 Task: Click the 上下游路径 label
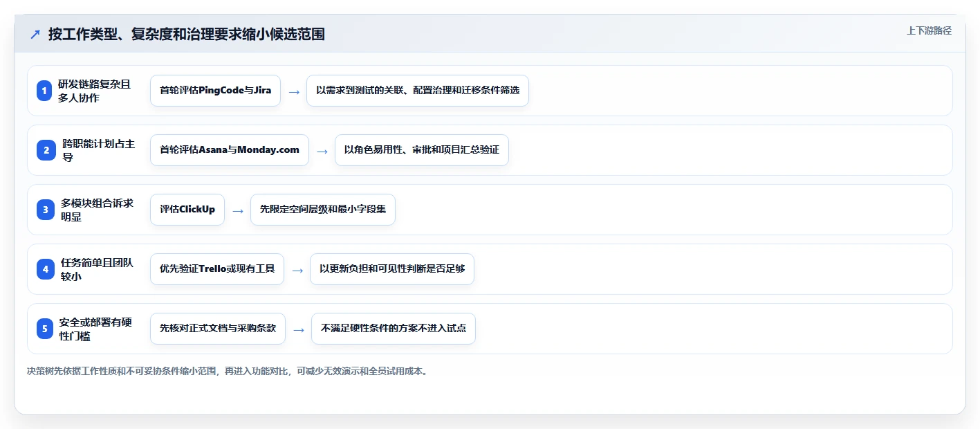[929, 30]
